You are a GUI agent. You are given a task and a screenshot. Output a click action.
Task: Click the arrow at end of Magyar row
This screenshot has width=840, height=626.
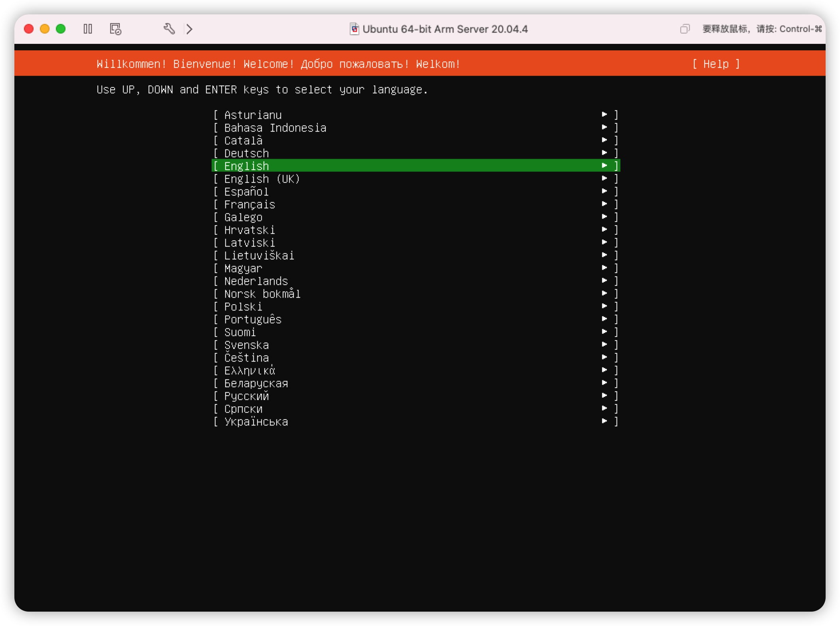point(604,268)
